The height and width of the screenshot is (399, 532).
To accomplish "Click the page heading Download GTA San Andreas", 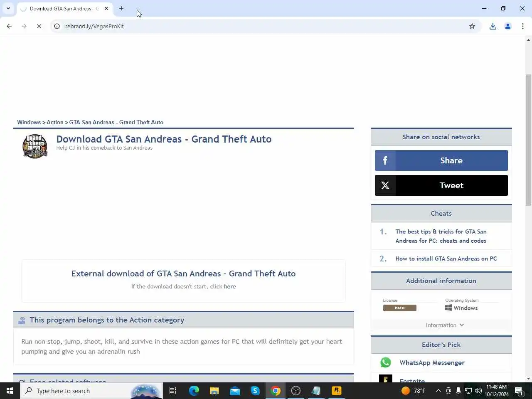I will tap(164, 139).
